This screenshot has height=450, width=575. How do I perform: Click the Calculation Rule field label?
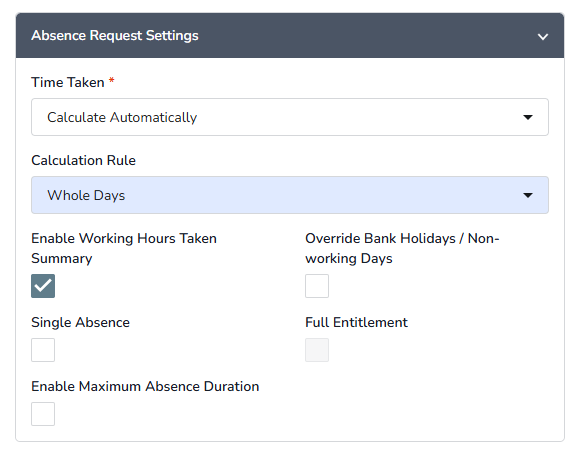(83, 160)
